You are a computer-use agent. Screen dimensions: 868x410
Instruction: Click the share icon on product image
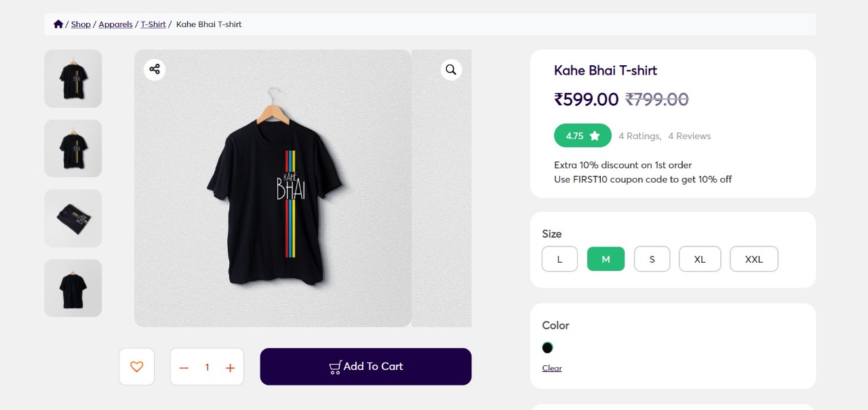coord(155,69)
